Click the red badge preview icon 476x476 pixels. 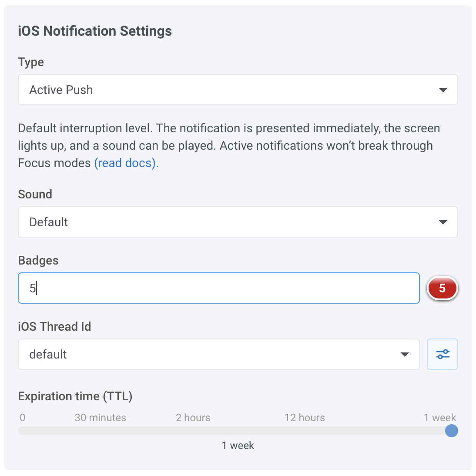coord(442,288)
